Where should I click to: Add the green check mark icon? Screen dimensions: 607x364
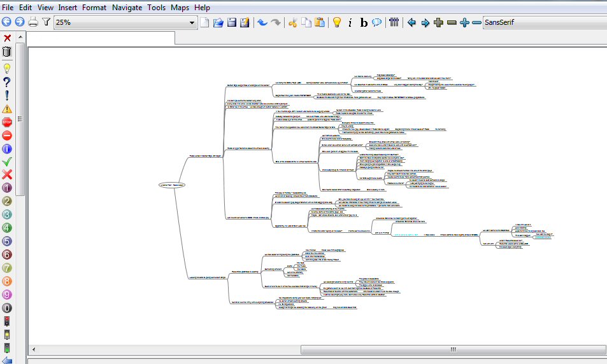(7, 162)
